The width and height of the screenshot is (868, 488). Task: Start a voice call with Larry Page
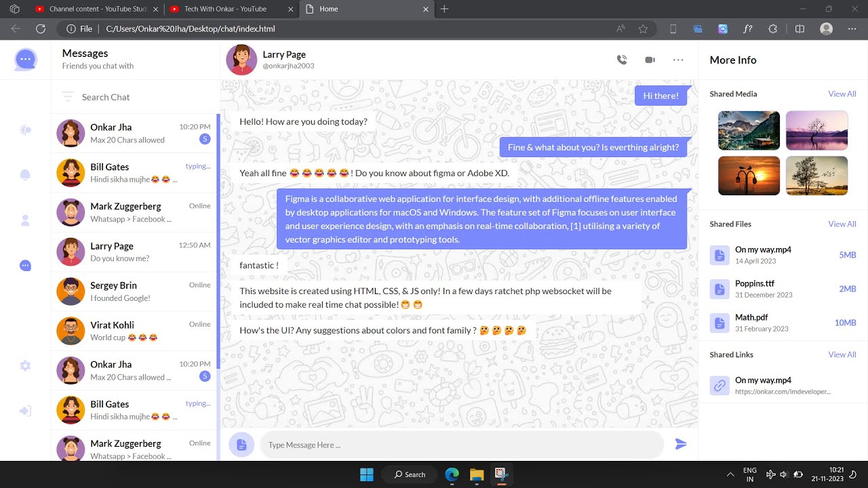click(622, 60)
